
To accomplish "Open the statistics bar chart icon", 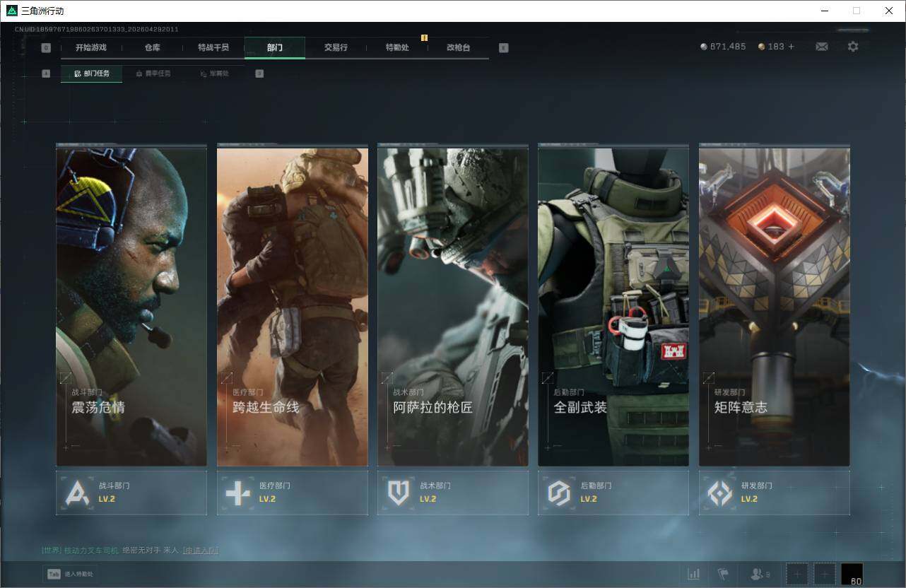I will [694, 574].
